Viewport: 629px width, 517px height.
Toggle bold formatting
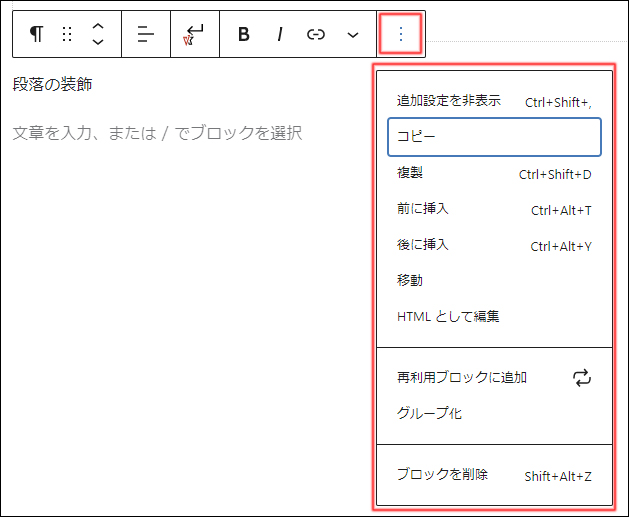tap(244, 34)
